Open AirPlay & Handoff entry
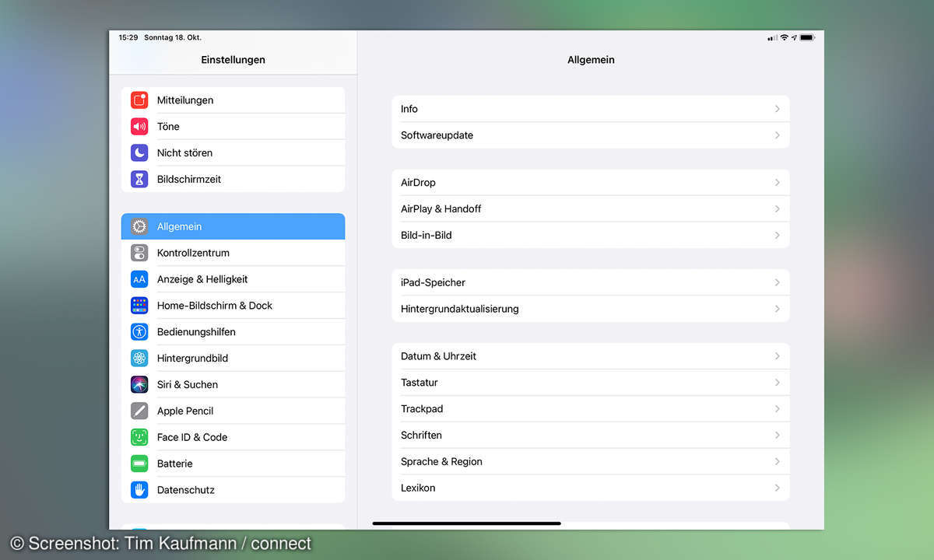The width and height of the screenshot is (934, 560). pyautogui.click(x=591, y=209)
